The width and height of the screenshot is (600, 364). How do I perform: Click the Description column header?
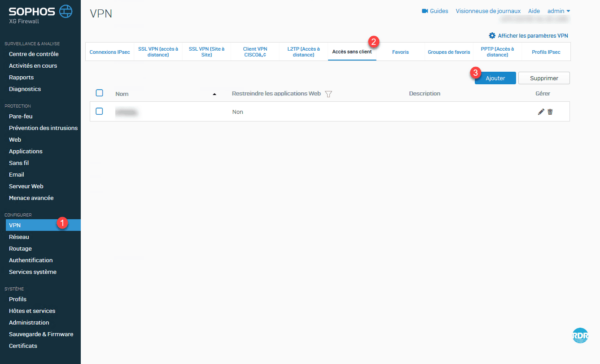[x=424, y=93]
